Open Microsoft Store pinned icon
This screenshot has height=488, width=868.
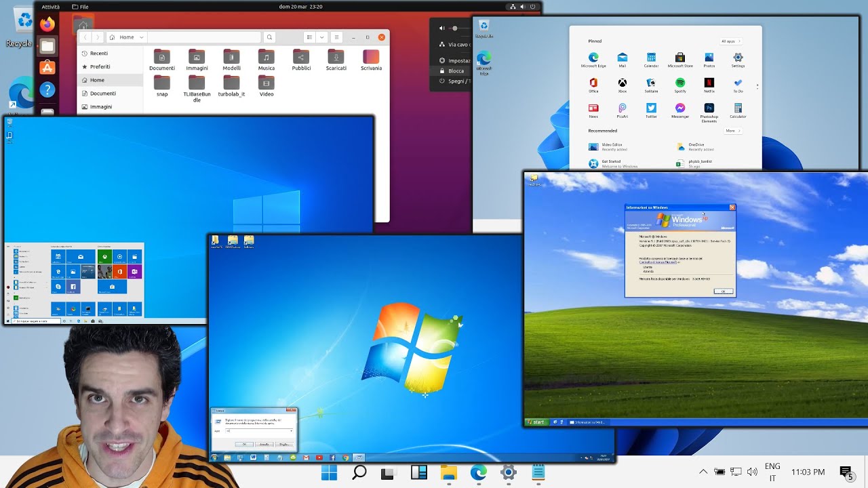point(680,58)
